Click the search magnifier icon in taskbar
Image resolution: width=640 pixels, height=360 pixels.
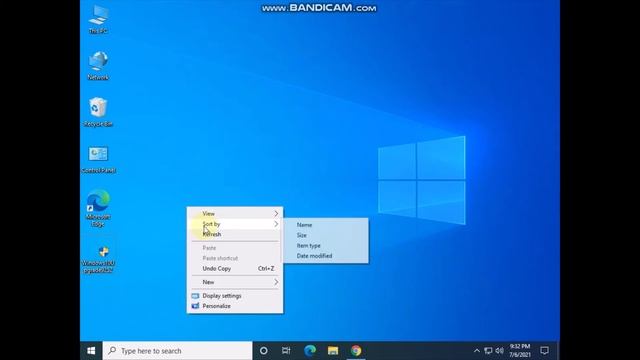(x=112, y=351)
